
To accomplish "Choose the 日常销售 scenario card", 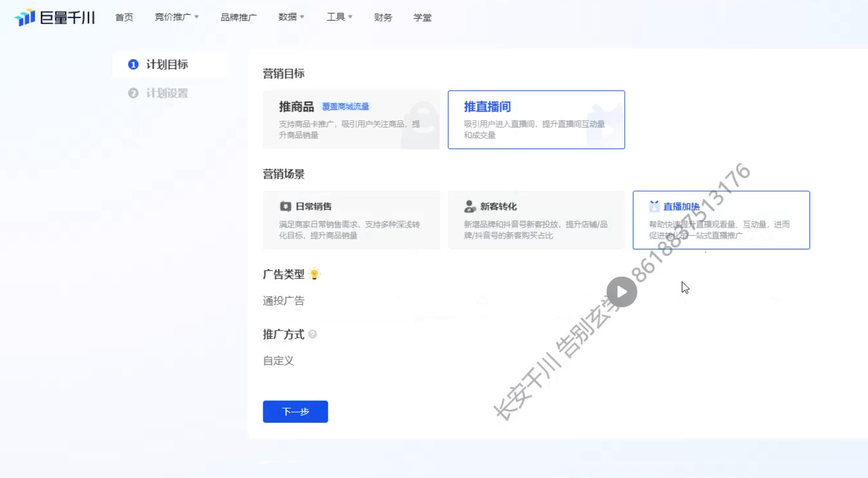I will (351, 220).
